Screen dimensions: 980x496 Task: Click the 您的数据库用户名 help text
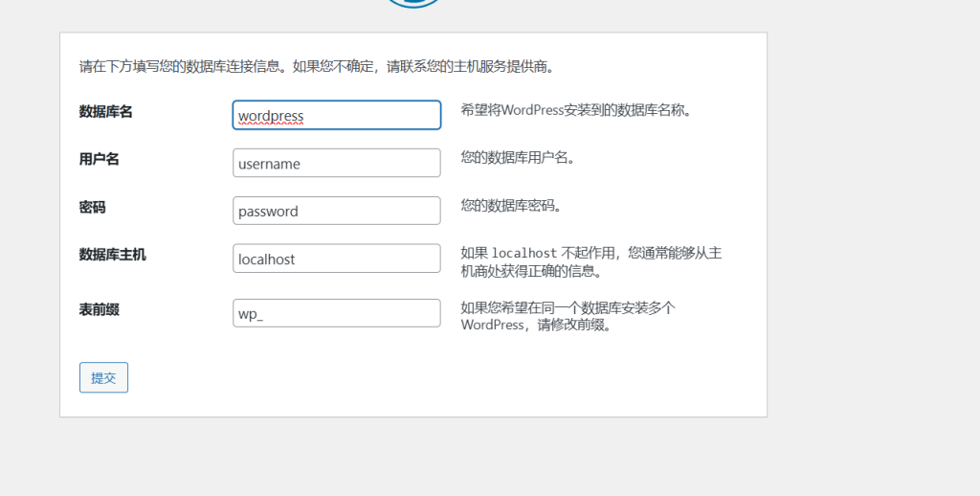click(x=518, y=158)
